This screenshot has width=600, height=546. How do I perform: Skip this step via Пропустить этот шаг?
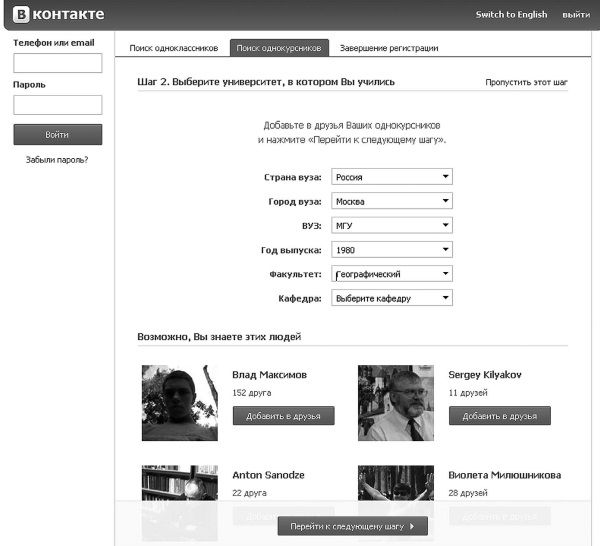pos(526,82)
